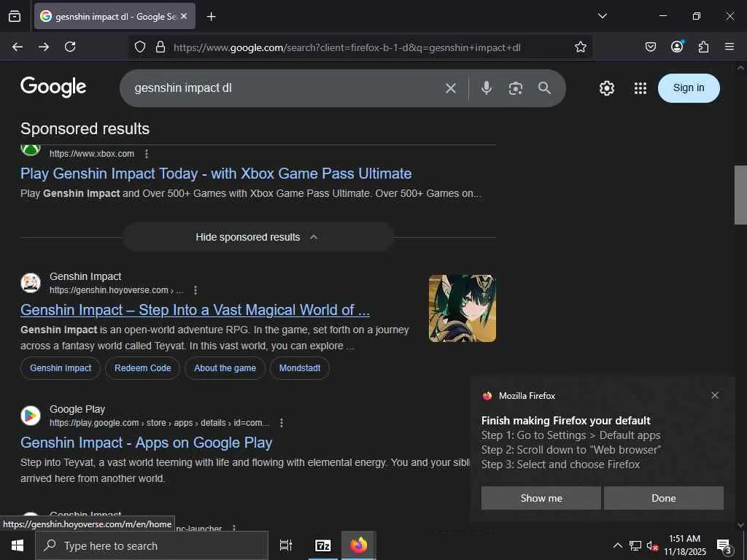The width and height of the screenshot is (747, 560).
Task: Show hidden system tray icons
Action: [x=617, y=545]
